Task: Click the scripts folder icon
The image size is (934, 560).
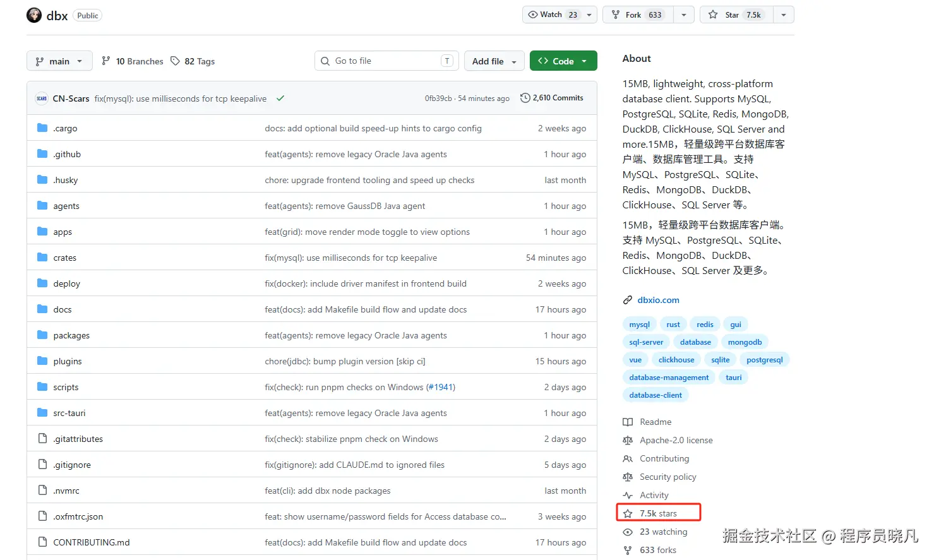Action: [x=42, y=387]
